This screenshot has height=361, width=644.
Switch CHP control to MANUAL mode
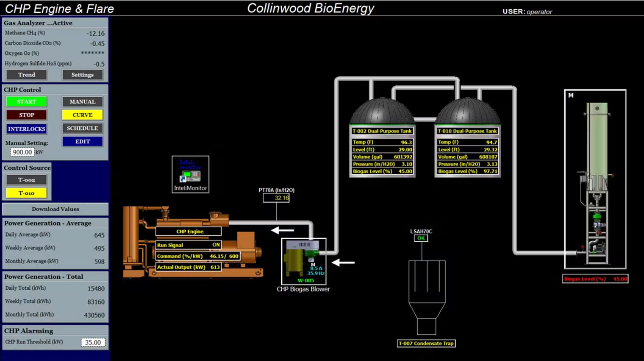[x=82, y=102]
